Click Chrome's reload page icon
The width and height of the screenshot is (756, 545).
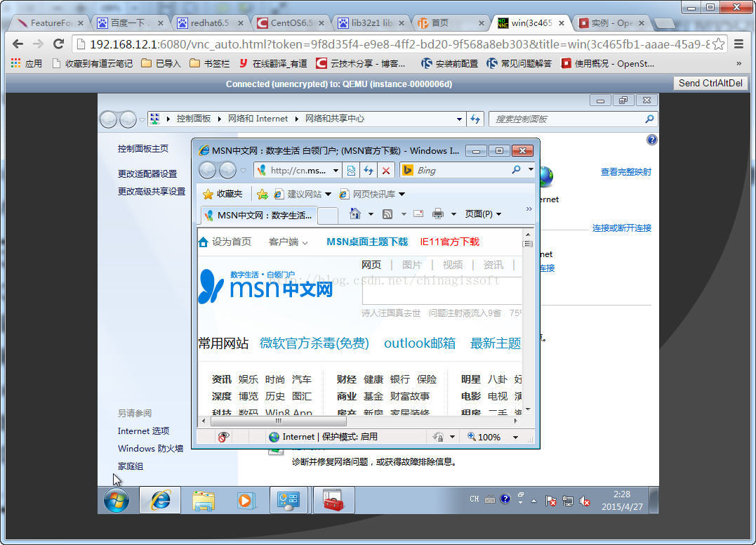[58, 44]
